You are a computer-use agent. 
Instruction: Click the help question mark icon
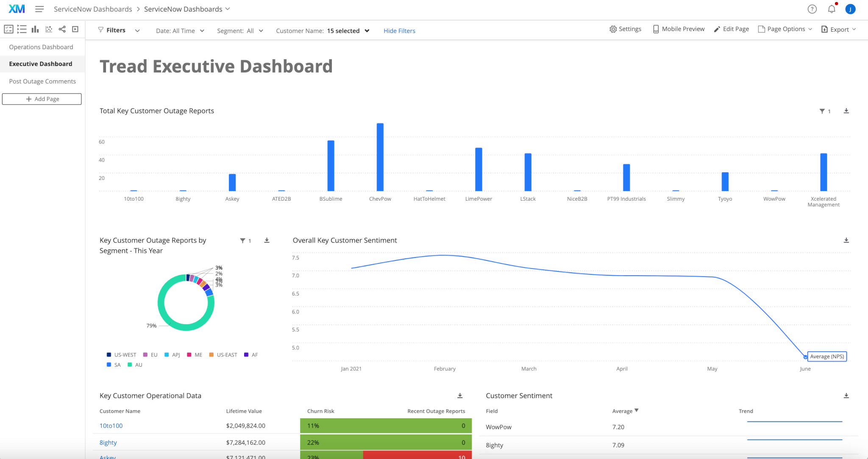pyautogui.click(x=812, y=8)
